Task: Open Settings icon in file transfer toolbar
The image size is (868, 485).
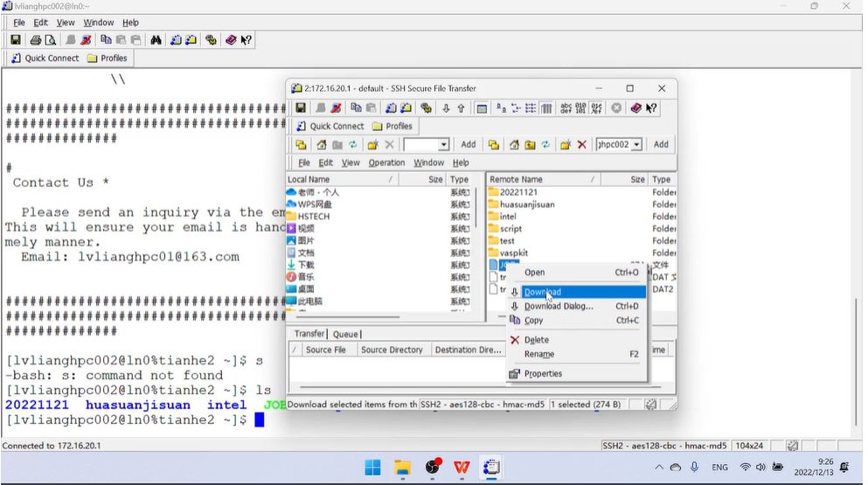Action: click(426, 108)
